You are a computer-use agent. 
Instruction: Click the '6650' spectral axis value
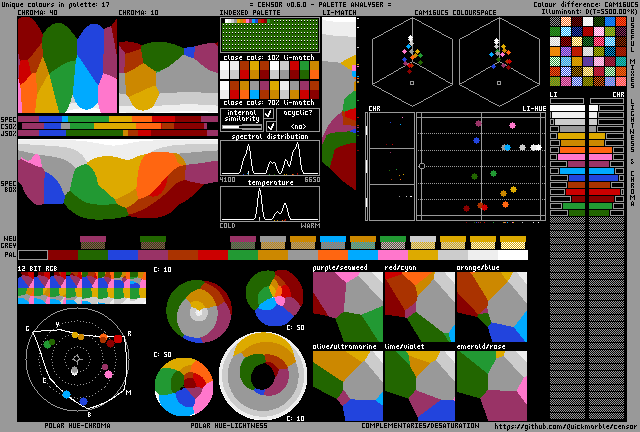click(312, 180)
